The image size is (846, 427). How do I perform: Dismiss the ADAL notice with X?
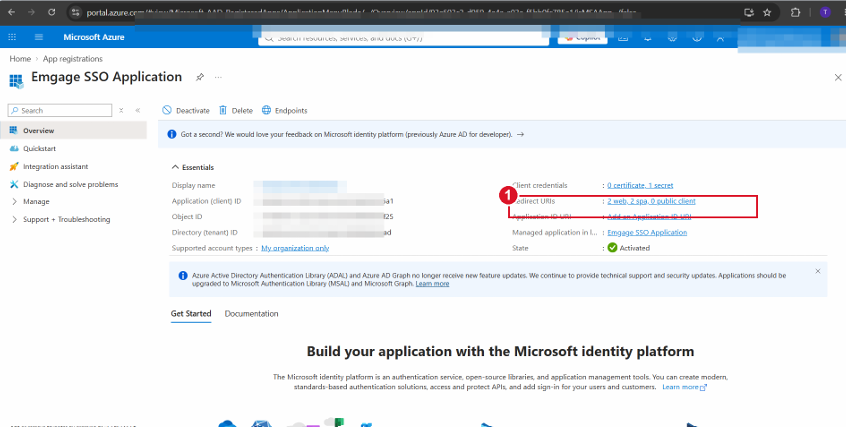coord(818,272)
